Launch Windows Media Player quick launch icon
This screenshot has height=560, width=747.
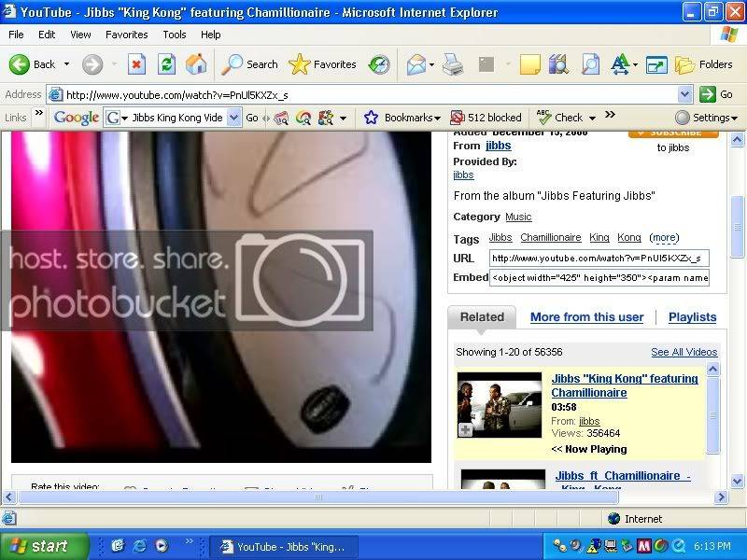(x=162, y=546)
